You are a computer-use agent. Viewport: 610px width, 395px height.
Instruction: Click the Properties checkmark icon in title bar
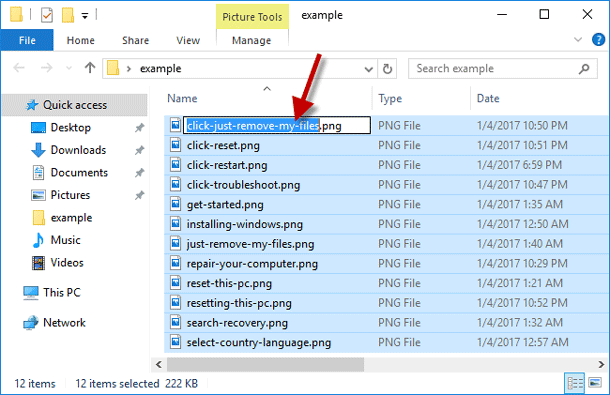click(x=47, y=15)
